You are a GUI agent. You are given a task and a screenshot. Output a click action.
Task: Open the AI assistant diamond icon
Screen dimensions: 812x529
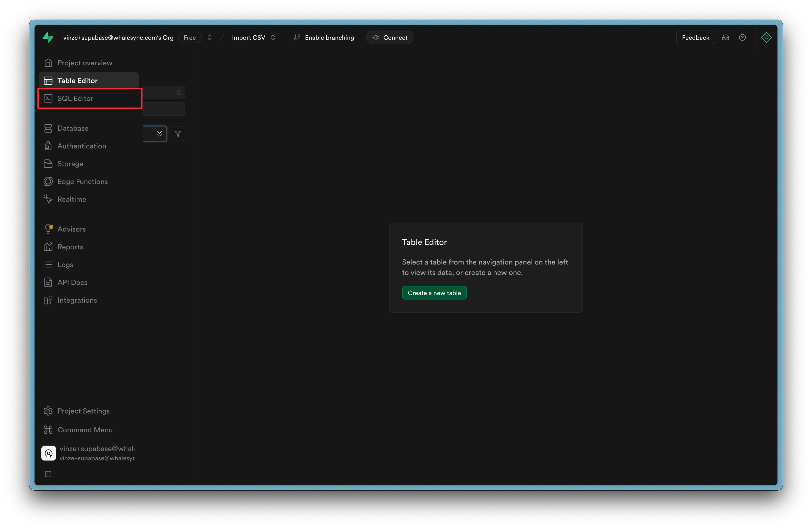pyautogui.click(x=766, y=37)
